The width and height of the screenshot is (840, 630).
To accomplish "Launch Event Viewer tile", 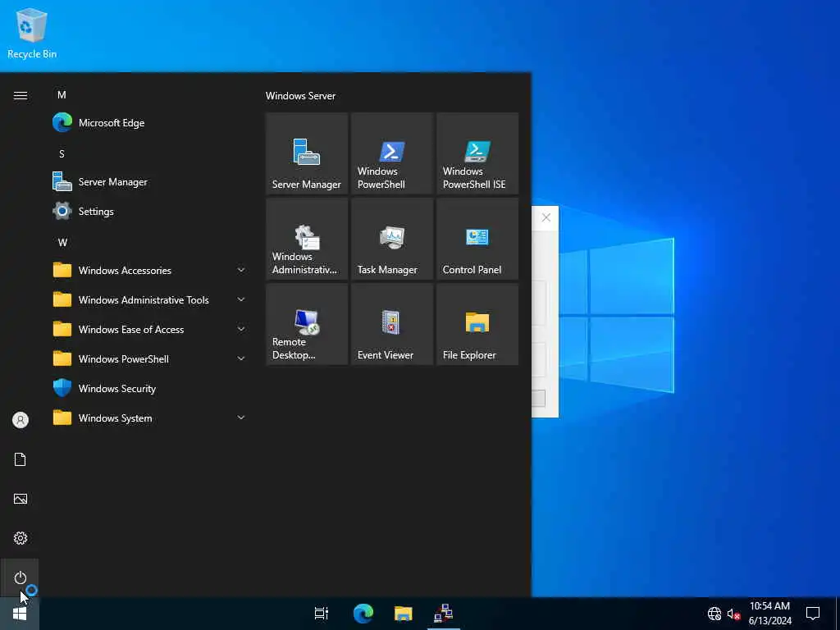I will tap(391, 324).
